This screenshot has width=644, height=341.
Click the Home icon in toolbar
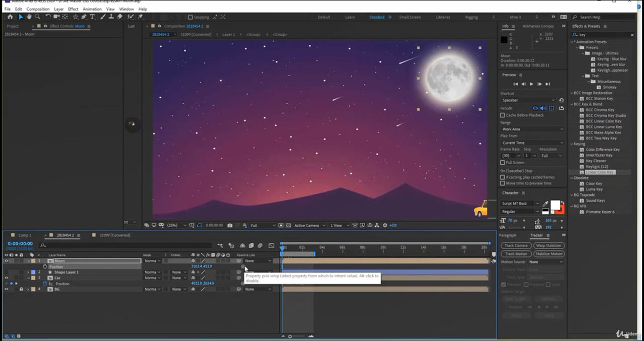[10, 17]
